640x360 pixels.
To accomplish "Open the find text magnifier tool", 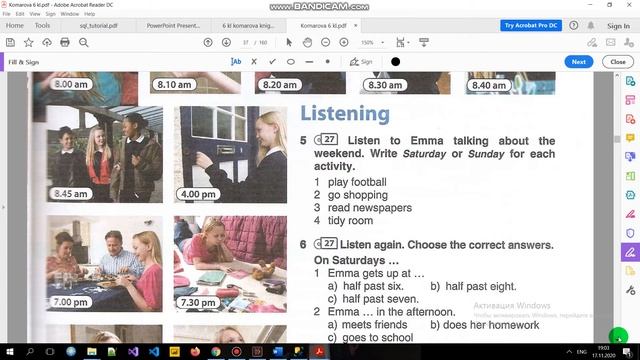I will click(84, 42).
